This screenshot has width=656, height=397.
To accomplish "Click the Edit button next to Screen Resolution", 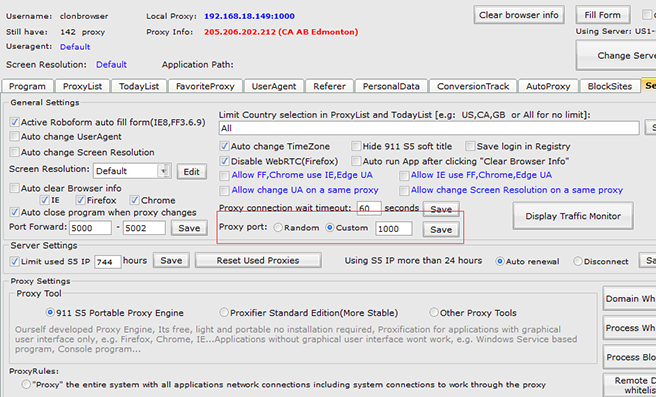I will click(192, 172).
